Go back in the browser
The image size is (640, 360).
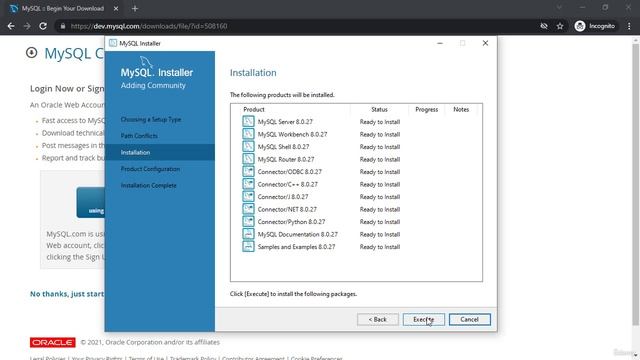(x=11, y=26)
